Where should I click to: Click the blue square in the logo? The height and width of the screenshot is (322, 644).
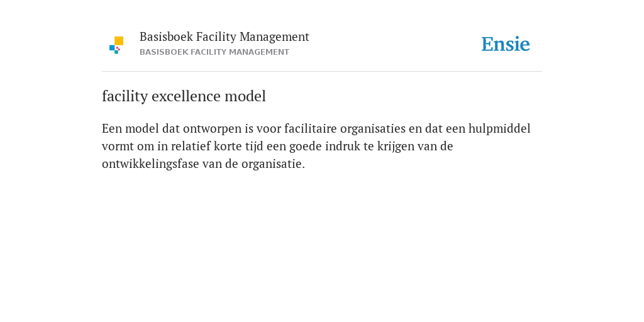tap(112, 48)
